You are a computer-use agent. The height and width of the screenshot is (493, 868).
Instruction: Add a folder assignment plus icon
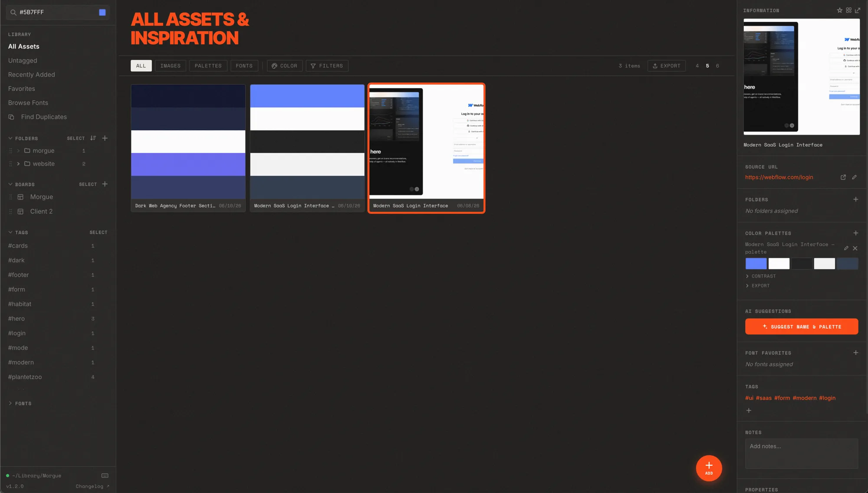(x=856, y=199)
